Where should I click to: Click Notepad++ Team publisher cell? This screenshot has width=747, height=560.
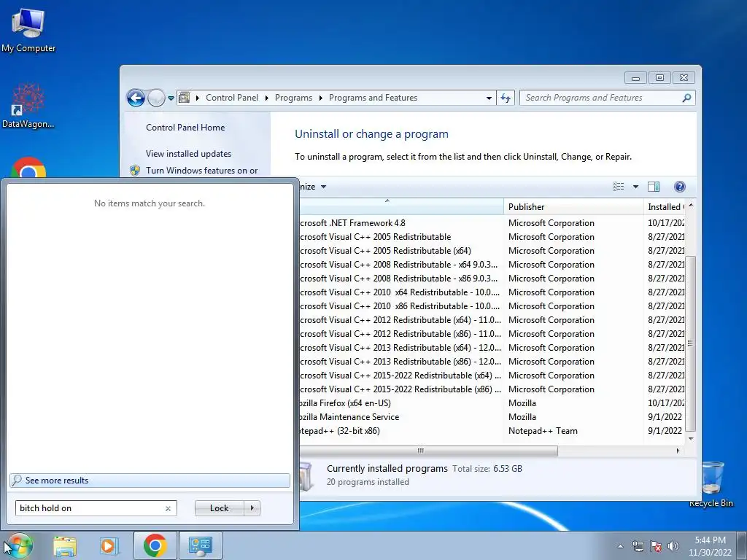tap(543, 430)
